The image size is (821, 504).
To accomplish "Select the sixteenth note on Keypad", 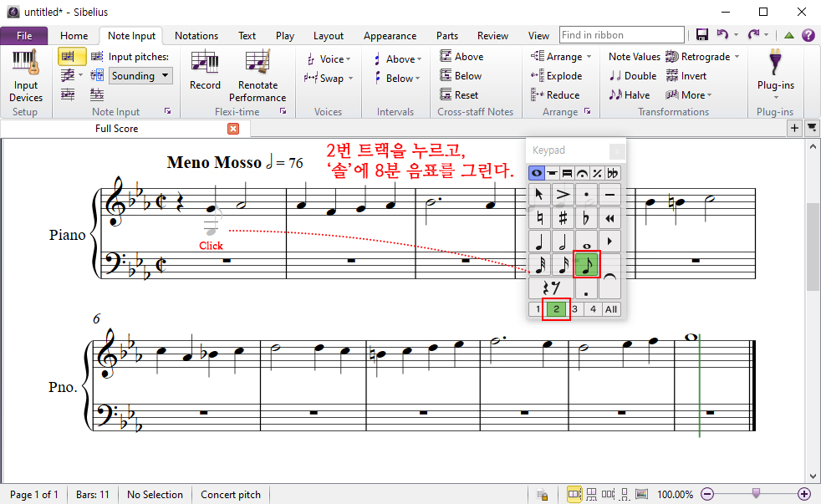I will pos(563,264).
